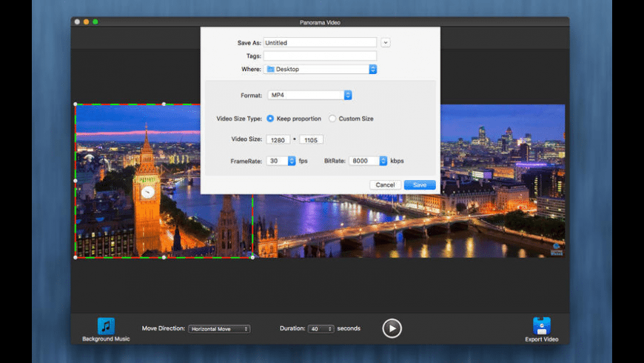Open the Duration seconds dropdown
The width and height of the screenshot is (644, 363).
(x=321, y=329)
